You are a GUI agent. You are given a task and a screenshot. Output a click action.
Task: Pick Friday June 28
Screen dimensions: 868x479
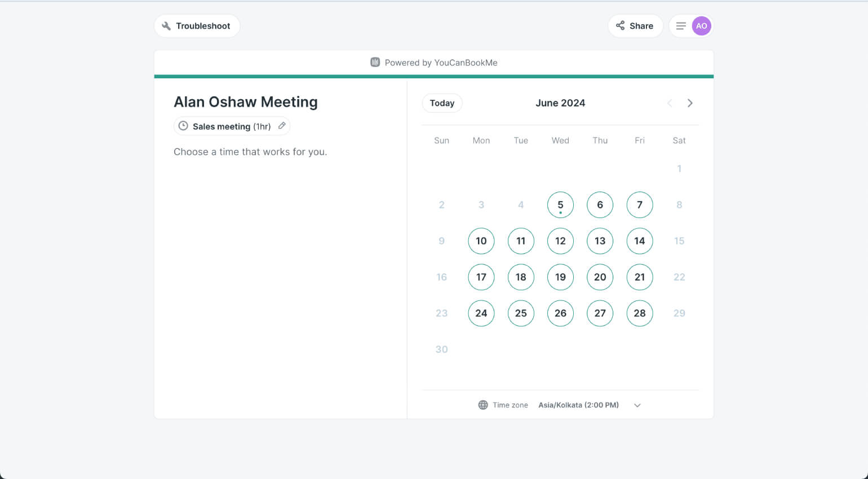pyautogui.click(x=640, y=313)
